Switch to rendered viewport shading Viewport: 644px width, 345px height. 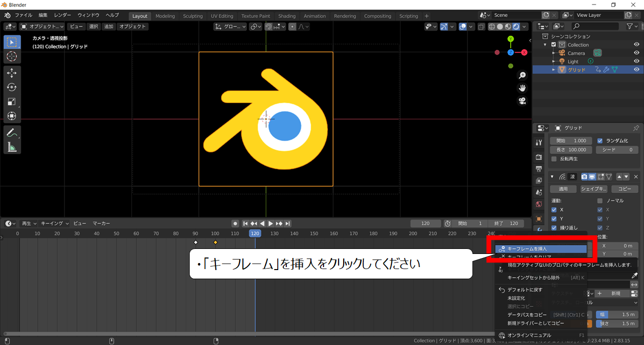(x=516, y=27)
